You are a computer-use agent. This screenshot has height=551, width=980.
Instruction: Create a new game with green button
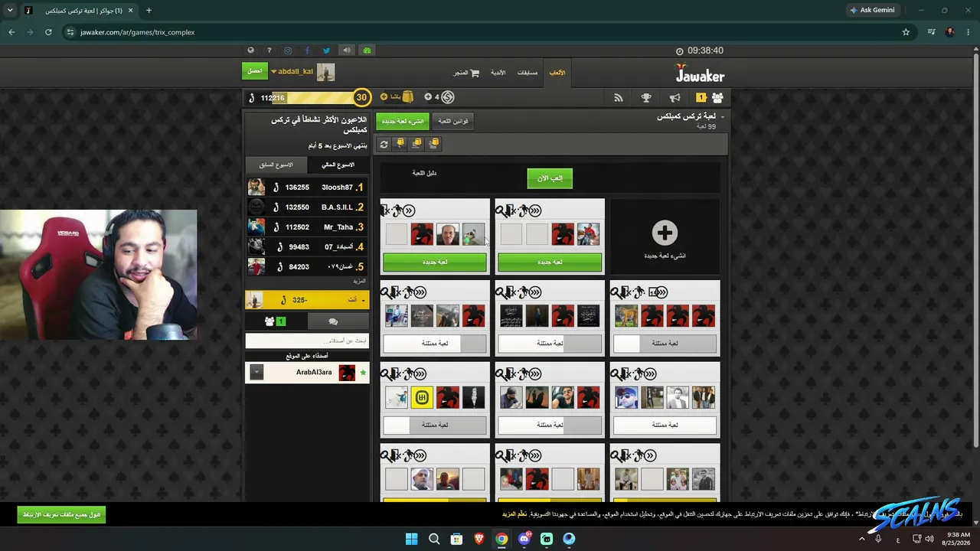pos(403,121)
